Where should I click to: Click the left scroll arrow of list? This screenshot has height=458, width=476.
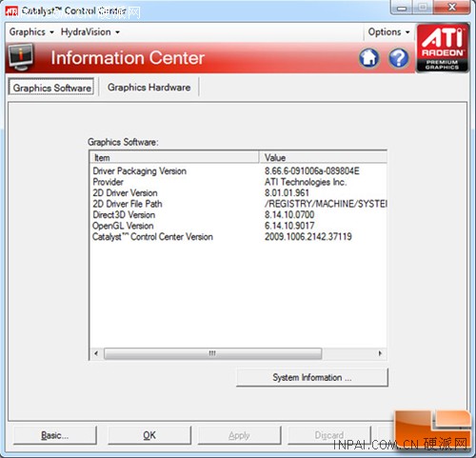96,353
